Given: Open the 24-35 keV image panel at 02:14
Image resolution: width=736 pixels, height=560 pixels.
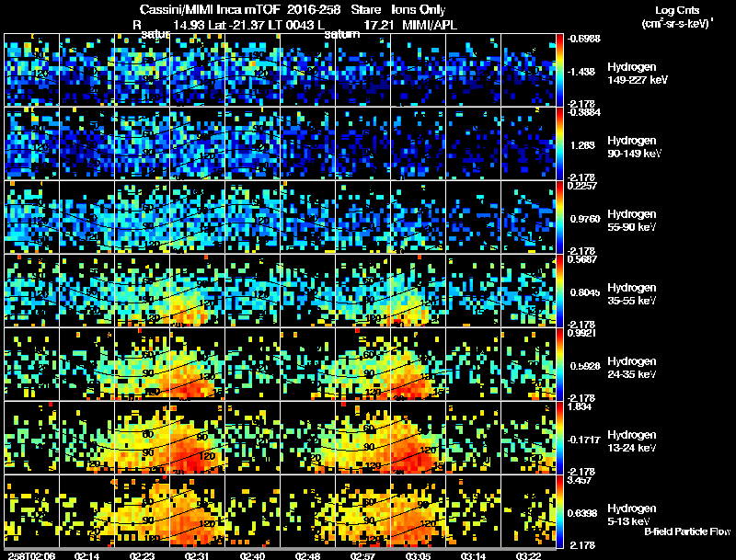Looking at the screenshot, I should [x=86, y=364].
